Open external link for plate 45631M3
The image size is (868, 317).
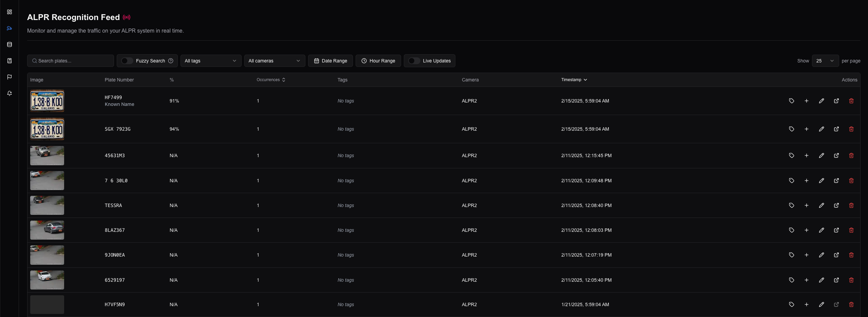click(x=836, y=155)
